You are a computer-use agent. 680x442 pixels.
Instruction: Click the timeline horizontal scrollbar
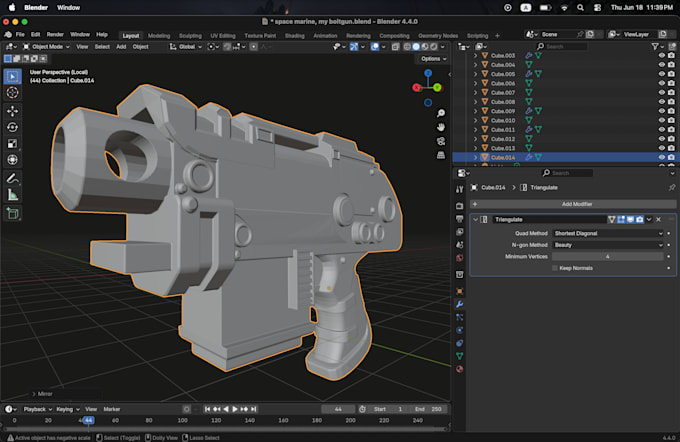pos(225,429)
